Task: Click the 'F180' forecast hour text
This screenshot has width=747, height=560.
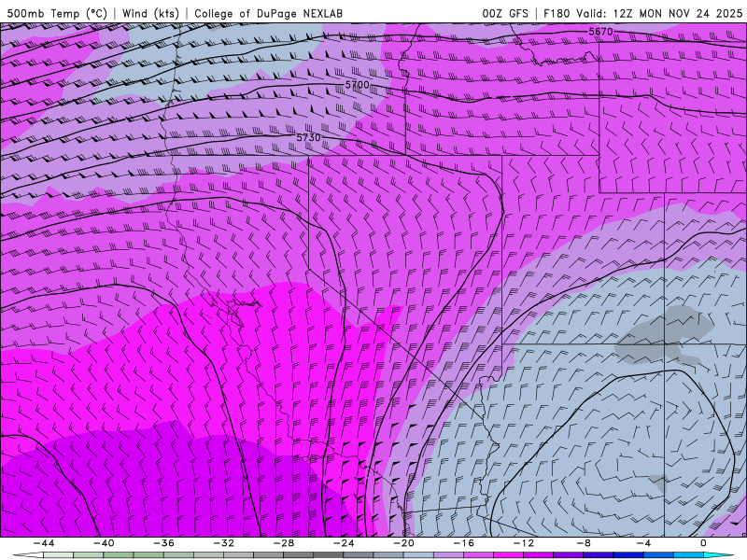Action: (x=557, y=13)
